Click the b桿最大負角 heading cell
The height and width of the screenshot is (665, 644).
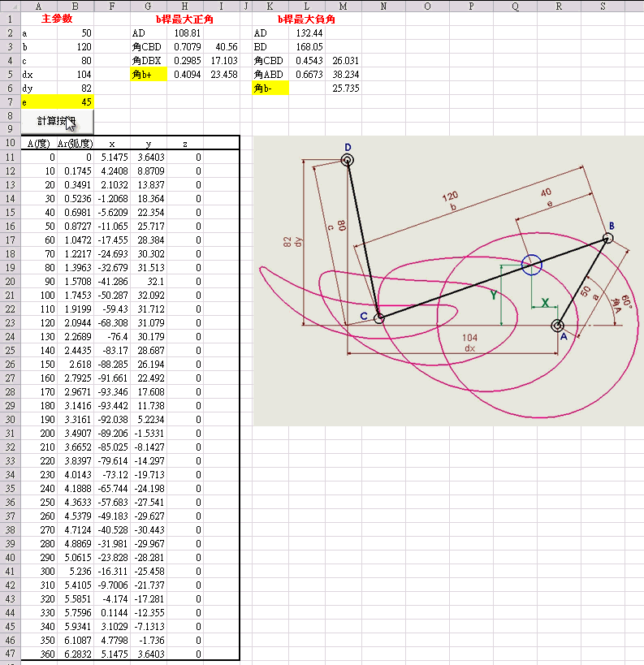coord(306,19)
